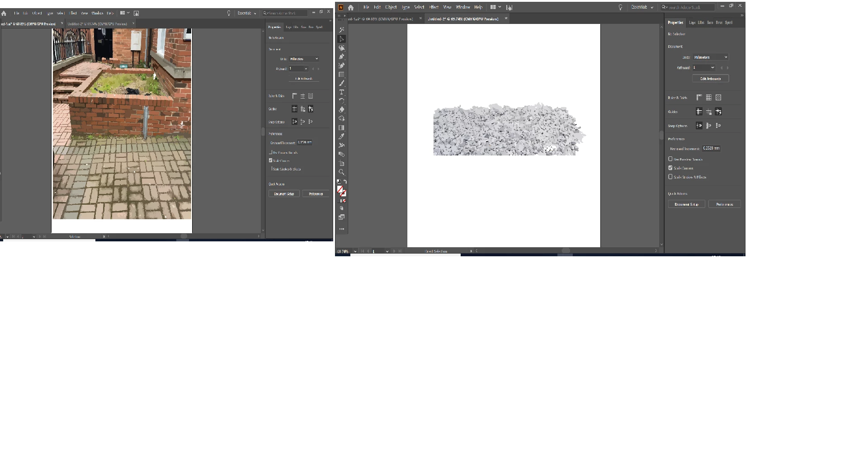
Task: Expand status bar options arrow in right window
Action: 471,251
